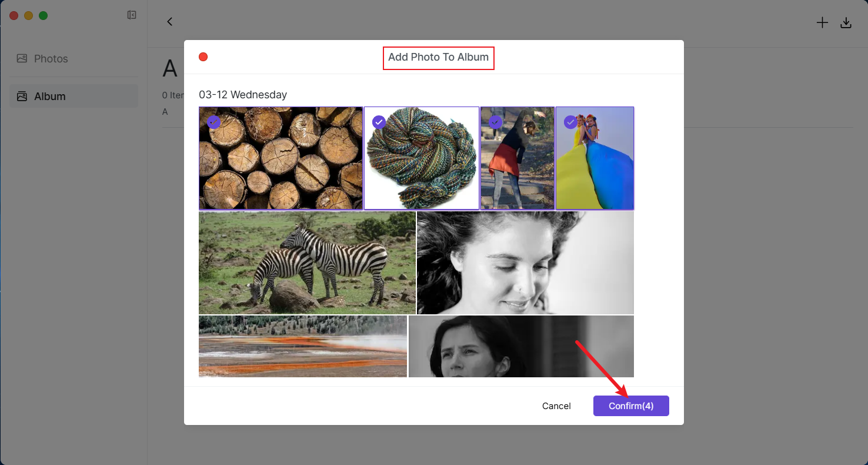Open the Photos section in the sidebar
This screenshot has height=465, width=868.
coord(51,59)
